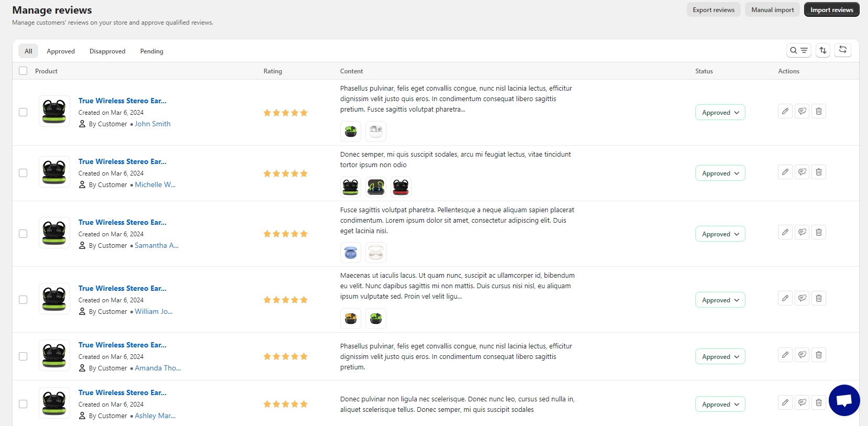Switch to the Pending tab
Screen dimensions: 868x426
click(152, 51)
